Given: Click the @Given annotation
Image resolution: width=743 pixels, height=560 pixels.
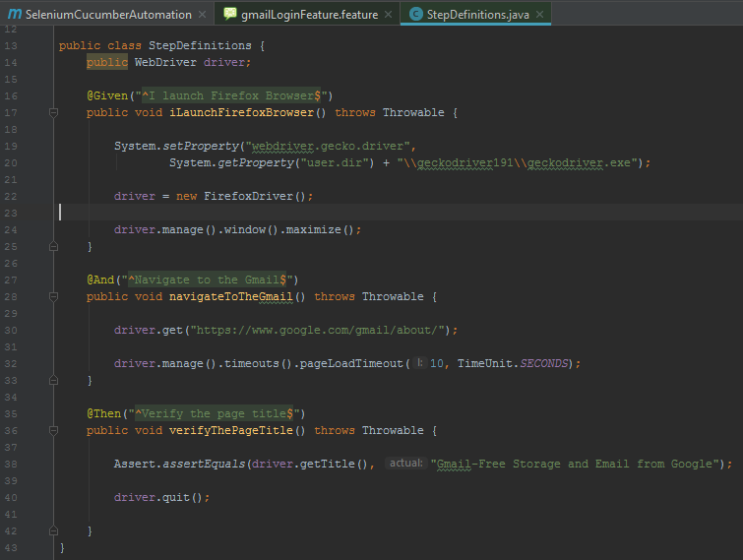Looking at the screenshot, I should pyautogui.click(x=107, y=95).
